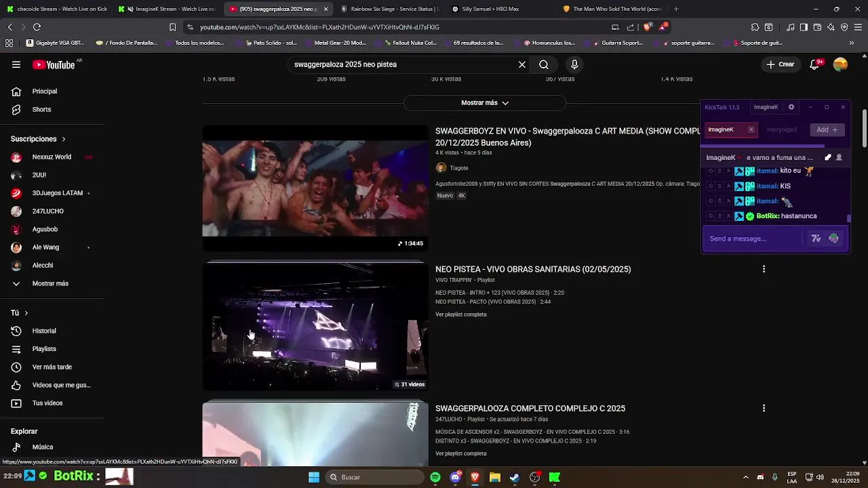Switch to the ImagineK Stream browser tab
Screen dimensions: 868x488
(166, 9)
